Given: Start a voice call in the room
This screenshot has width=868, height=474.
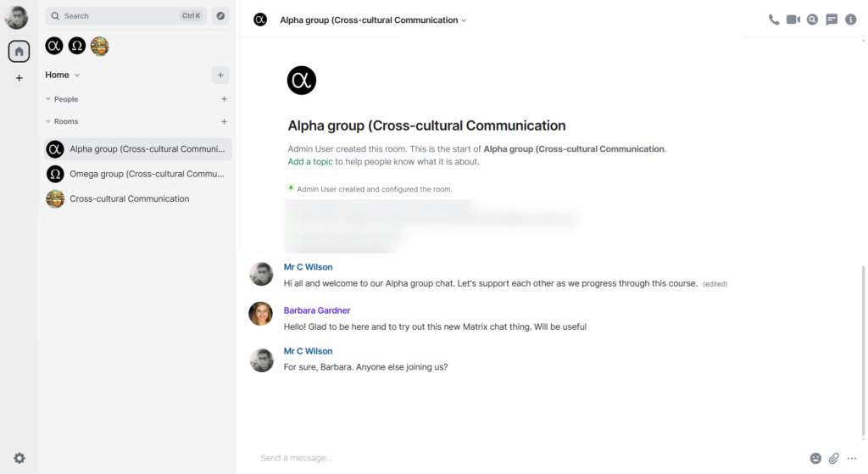Looking at the screenshot, I should (x=774, y=20).
